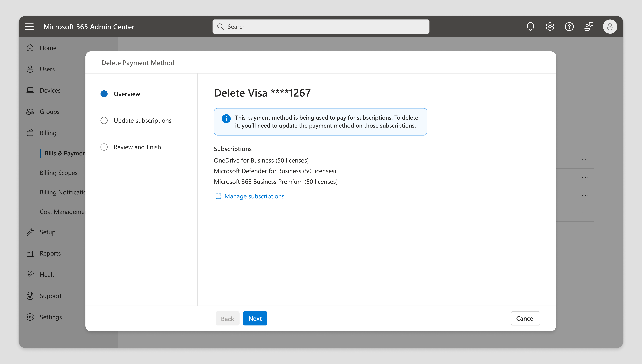Cancel the Delete Payment Method dialog
The image size is (642, 364).
(525, 318)
